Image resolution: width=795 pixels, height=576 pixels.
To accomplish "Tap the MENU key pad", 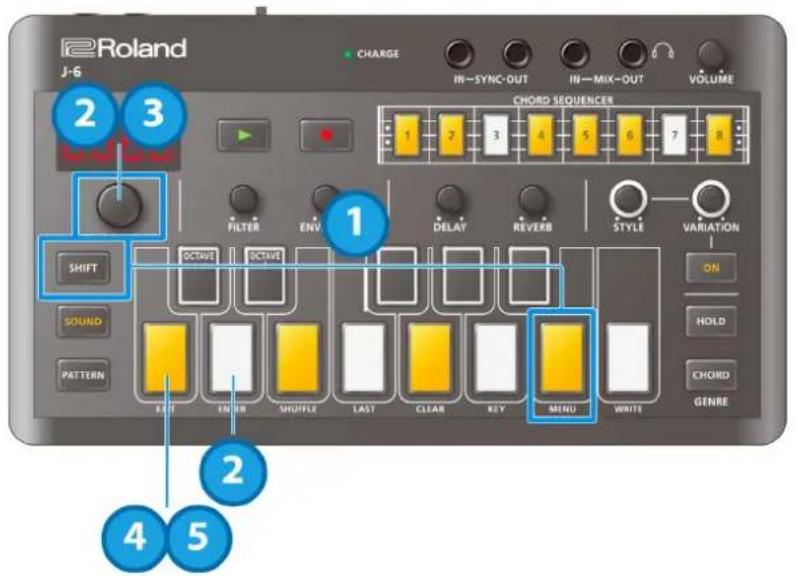I will pos(562,359).
